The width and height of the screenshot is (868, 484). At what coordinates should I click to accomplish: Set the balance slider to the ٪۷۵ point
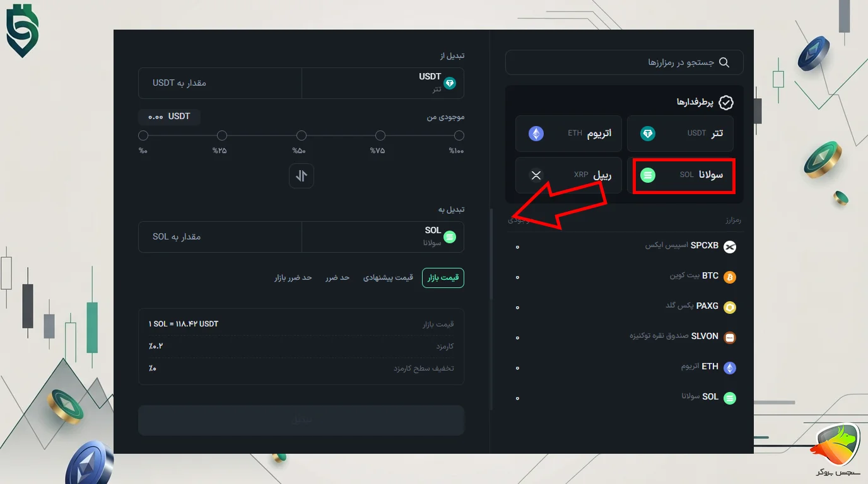pos(380,135)
